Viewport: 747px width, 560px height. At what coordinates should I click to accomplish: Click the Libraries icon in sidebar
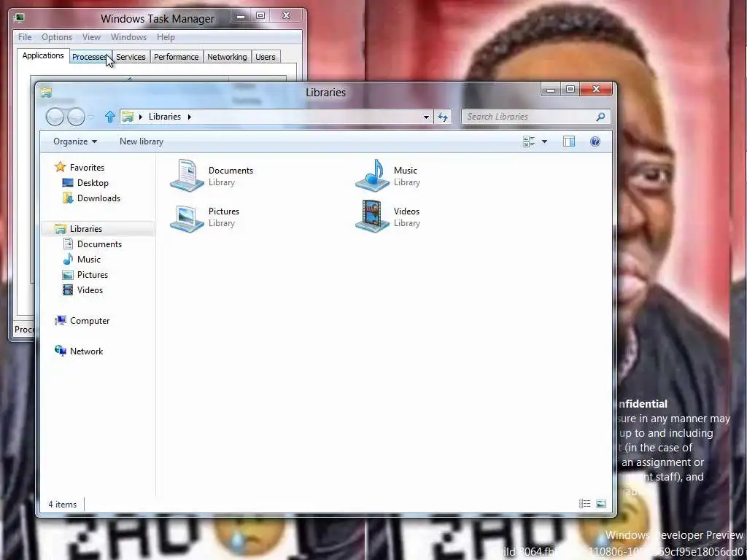pos(61,229)
